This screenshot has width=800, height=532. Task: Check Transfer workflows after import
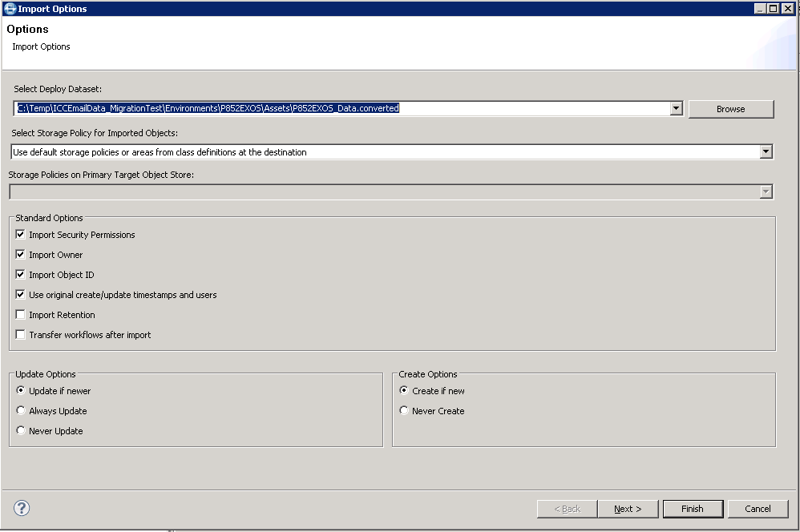pos(20,334)
